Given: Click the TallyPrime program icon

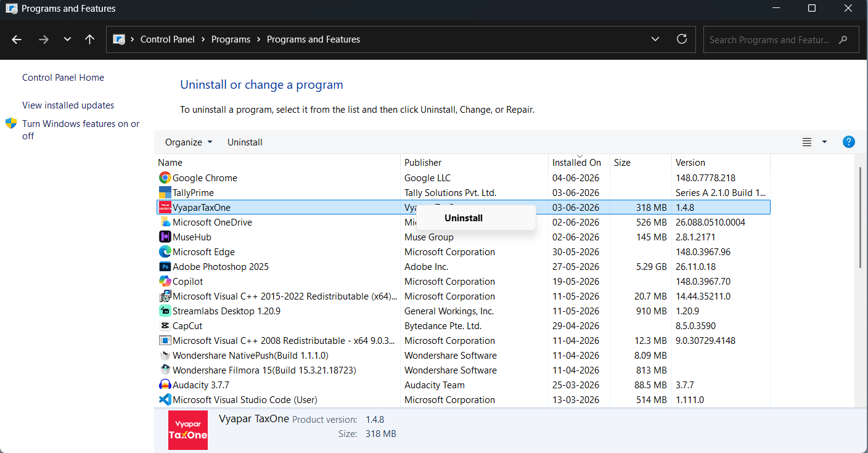Looking at the screenshot, I should click(165, 193).
